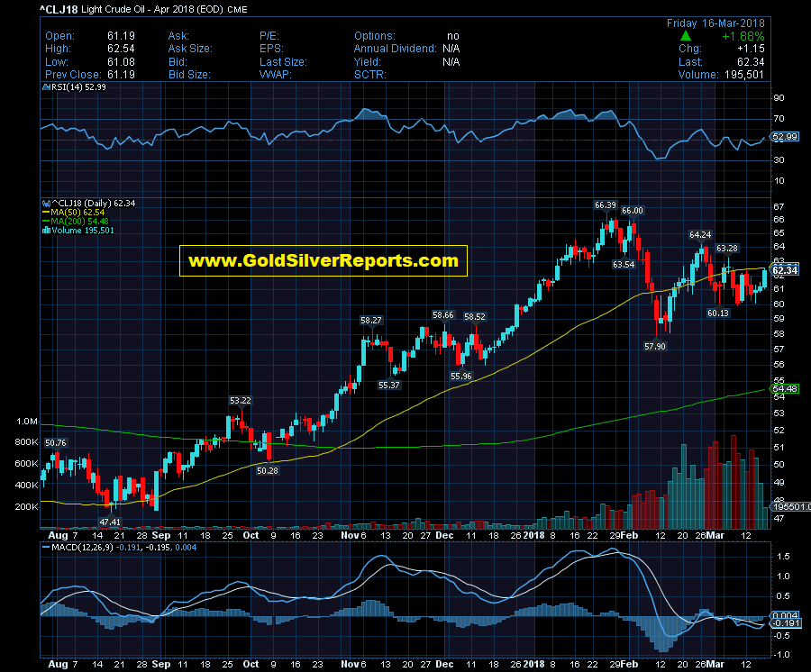
Task: Click the Open value 61.19
Action: click(x=121, y=36)
